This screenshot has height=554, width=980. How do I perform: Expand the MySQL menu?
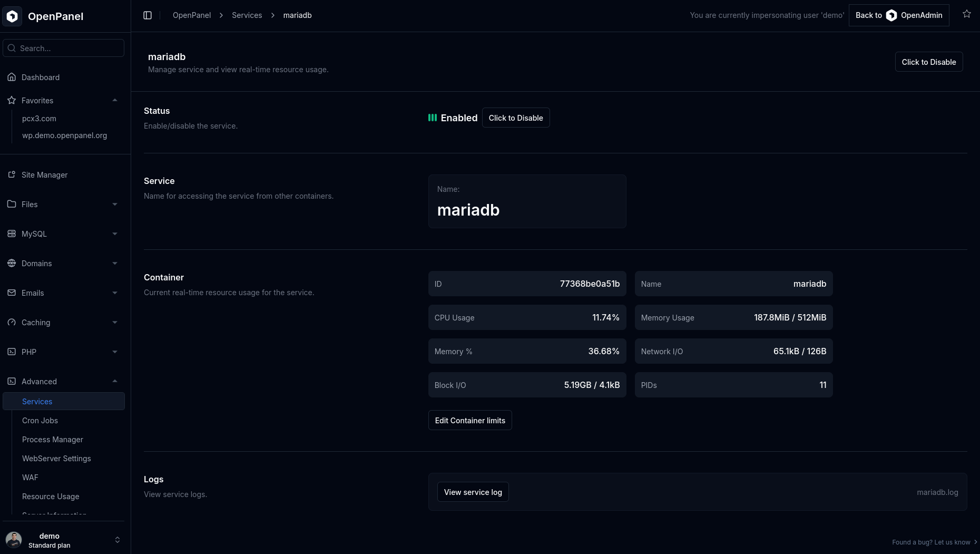tap(115, 234)
